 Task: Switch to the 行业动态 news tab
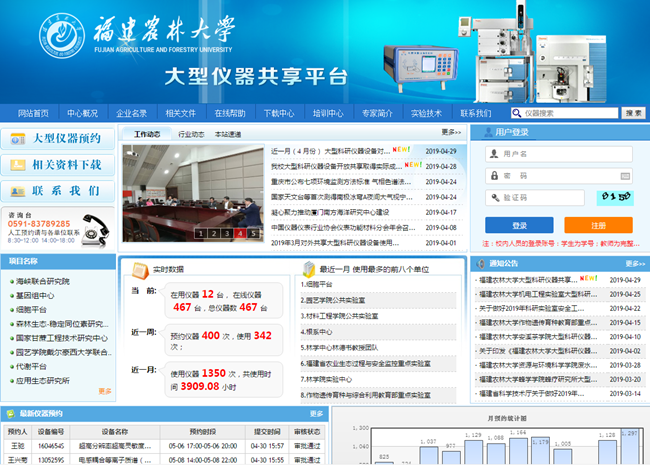[191, 133]
